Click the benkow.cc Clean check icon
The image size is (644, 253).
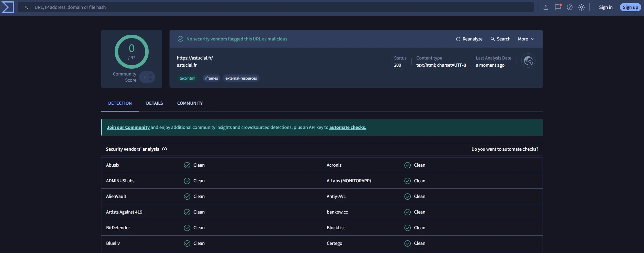(x=408, y=212)
